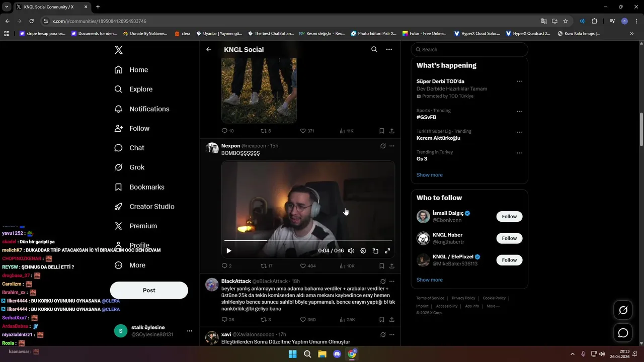Image resolution: width=644 pixels, height=362 pixels.
Task: Open options for #GSvFB trend
Action: [519, 111]
